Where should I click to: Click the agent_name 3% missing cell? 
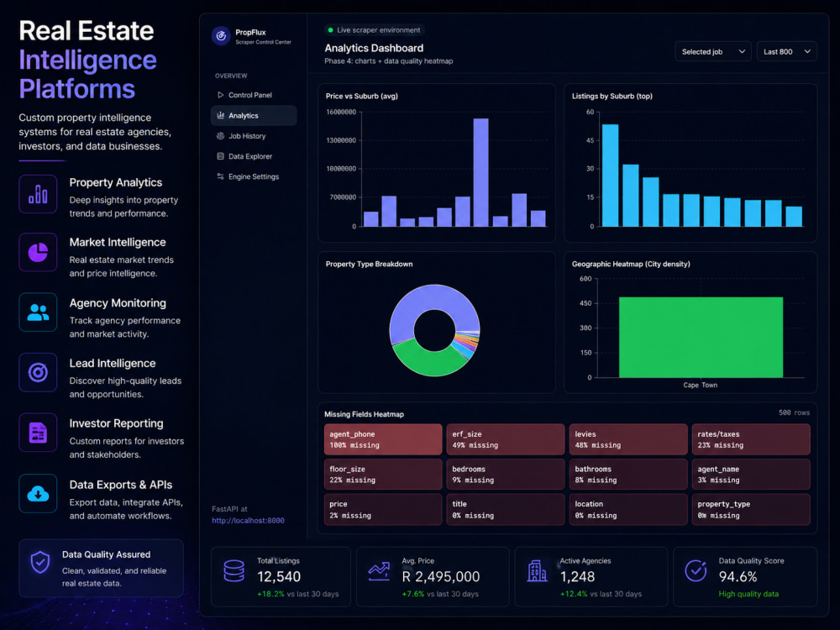coord(750,474)
